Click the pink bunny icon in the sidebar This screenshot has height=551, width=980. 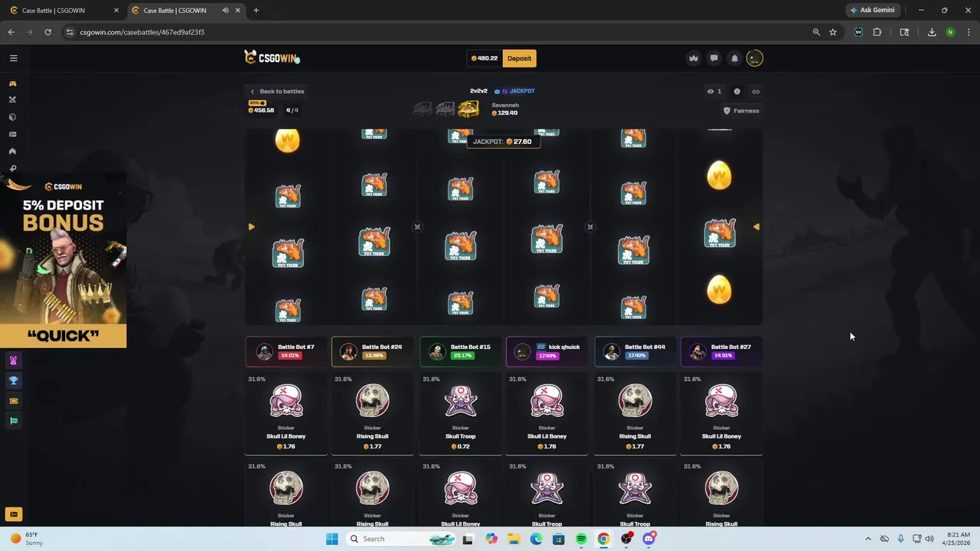pos(13,360)
